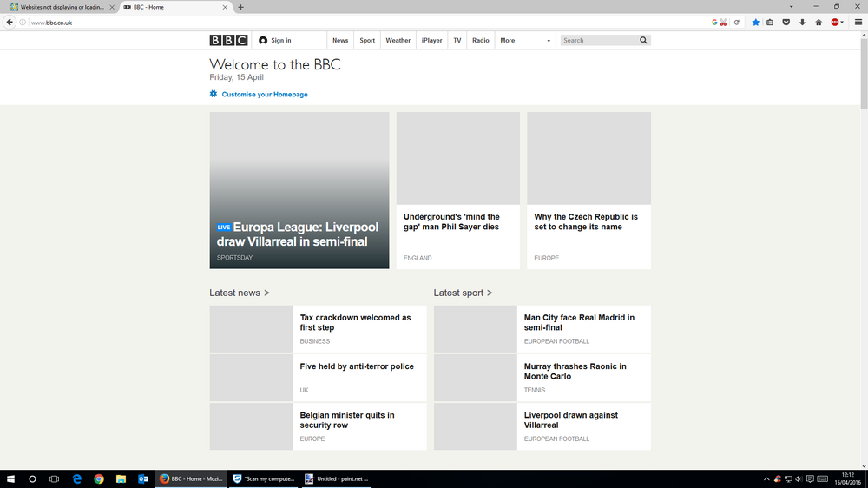Image resolution: width=868 pixels, height=488 pixels.
Task: Go to Firefox home page icon
Action: (819, 23)
